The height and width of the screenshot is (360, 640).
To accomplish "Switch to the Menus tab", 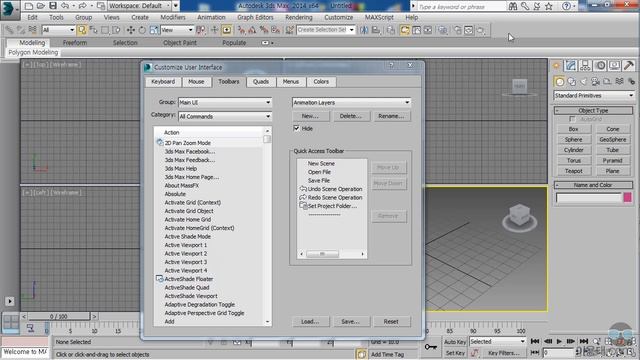I will pyautogui.click(x=291, y=82).
